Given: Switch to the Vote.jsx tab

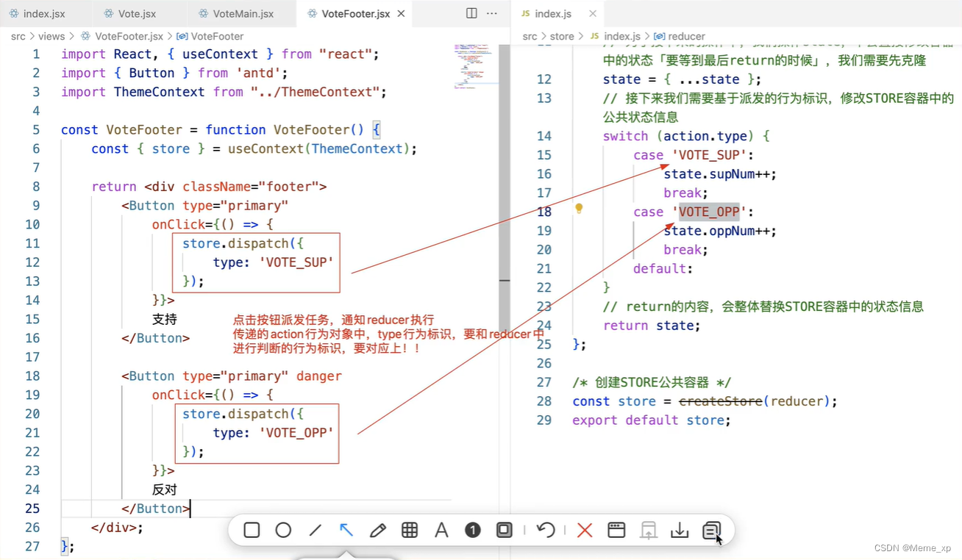Looking at the screenshot, I should [x=138, y=14].
